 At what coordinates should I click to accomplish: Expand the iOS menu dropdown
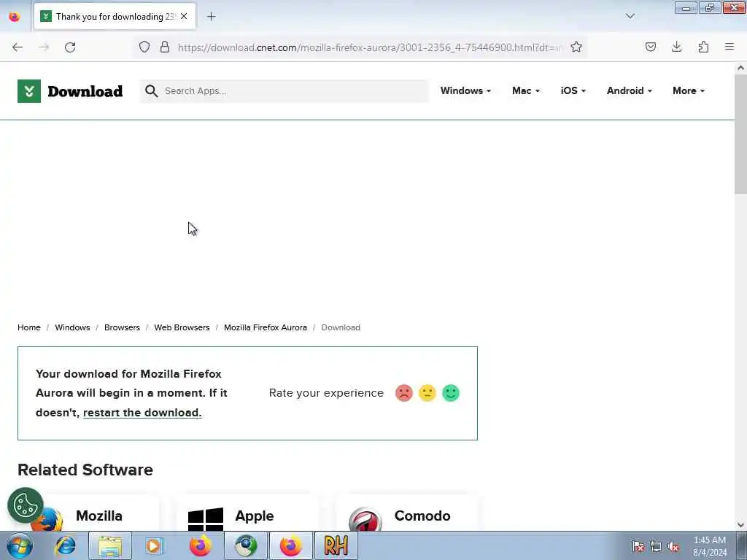[573, 90]
